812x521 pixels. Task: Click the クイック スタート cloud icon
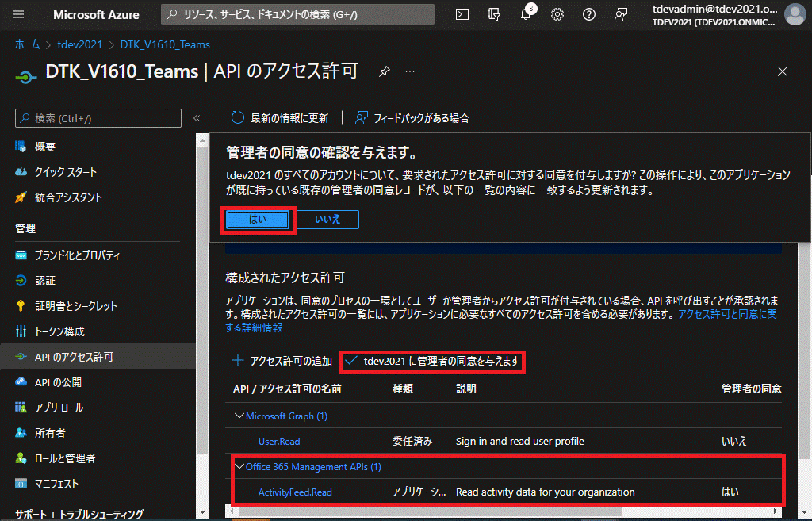click(x=21, y=172)
